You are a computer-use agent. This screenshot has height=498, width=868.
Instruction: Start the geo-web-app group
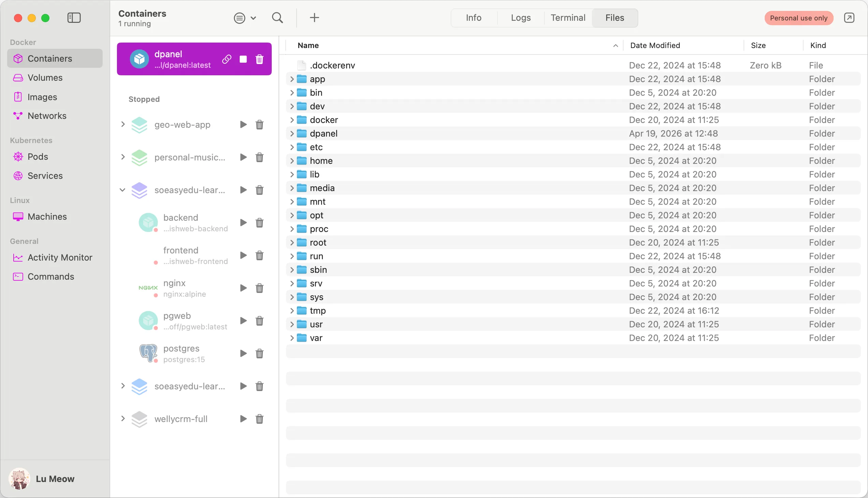coord(243,125)
